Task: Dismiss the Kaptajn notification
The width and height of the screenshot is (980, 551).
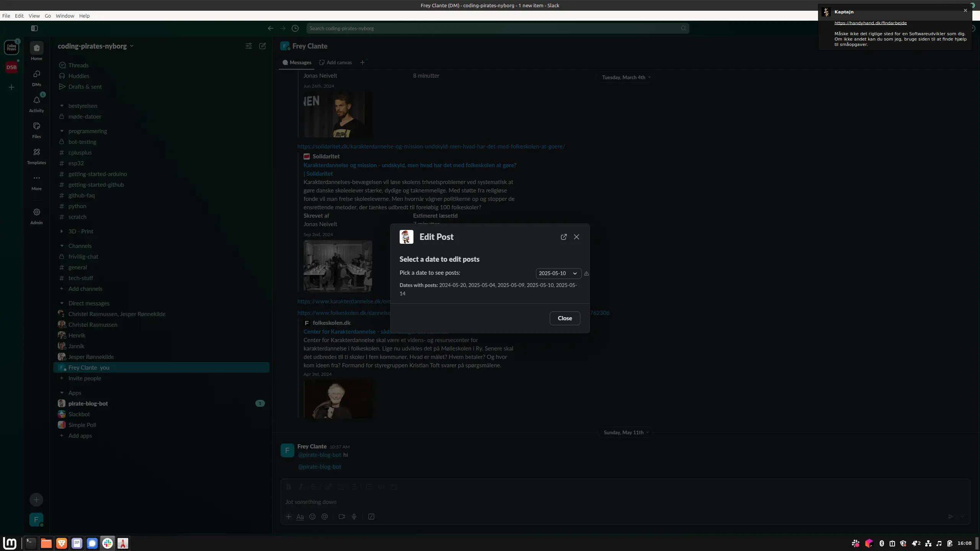Action: (x=965, y=11)
